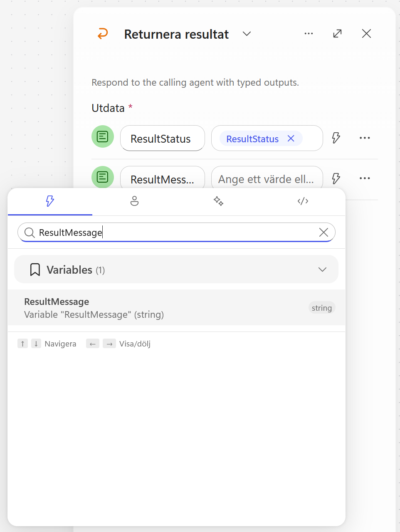The height and width of the screenshot is (532, 400).
Task: Click the 'Utdata' section label
Action: click(108, 108)
